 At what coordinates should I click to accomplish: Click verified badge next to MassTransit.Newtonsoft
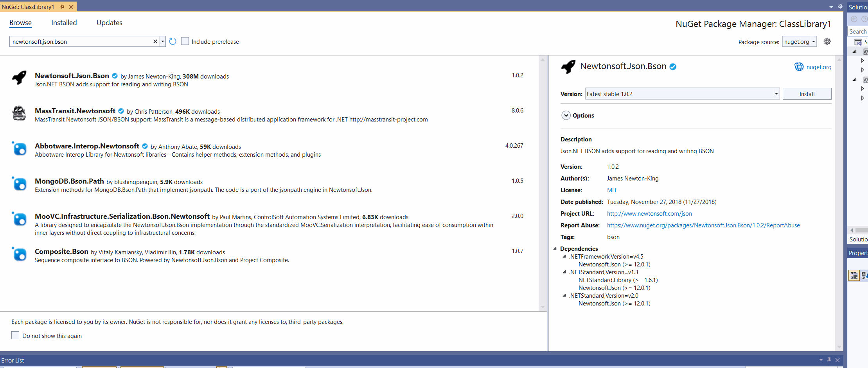click(121, 111)
